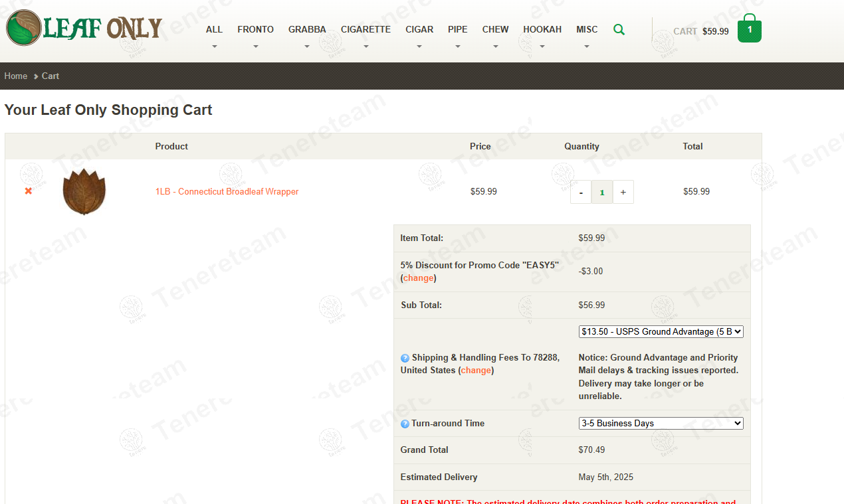Viewport: 844px width, 504px height.
Task: Click the tobacco leaf product thumbnail
Action: coord(84,192)
